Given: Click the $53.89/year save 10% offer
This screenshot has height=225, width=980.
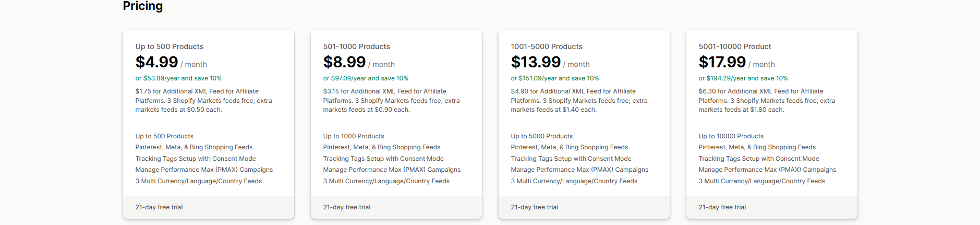Looking at the screenshot, I should pyautogui.click(x=178, y=78).
